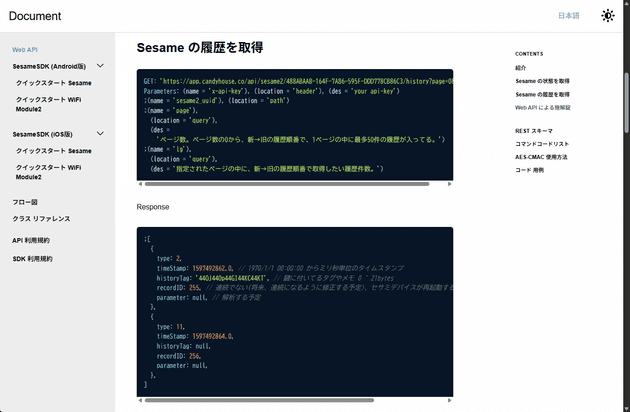This screenshot has height=412, width=630.
Task: Jump to Sesame の状態を取得 in contents
Action: 542,81
